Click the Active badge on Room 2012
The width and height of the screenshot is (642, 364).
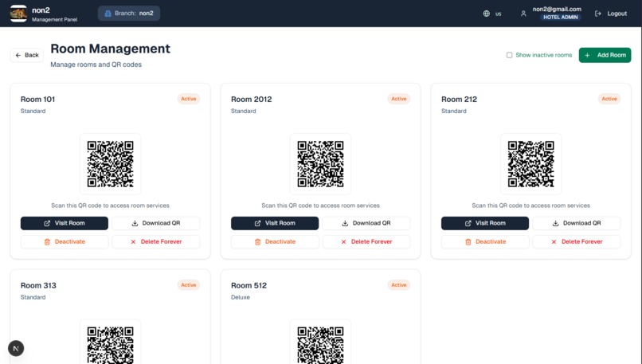399,99
